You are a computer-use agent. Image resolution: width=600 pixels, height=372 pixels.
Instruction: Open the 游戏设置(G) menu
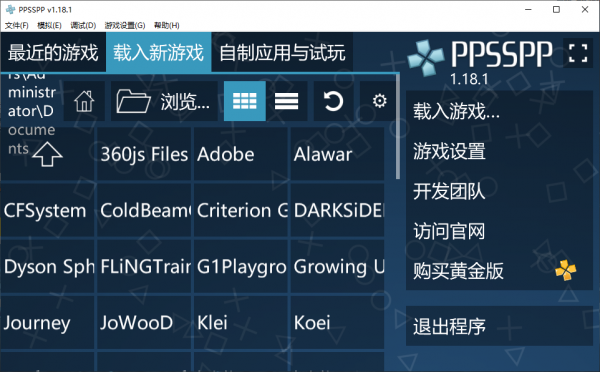(125, 25)
